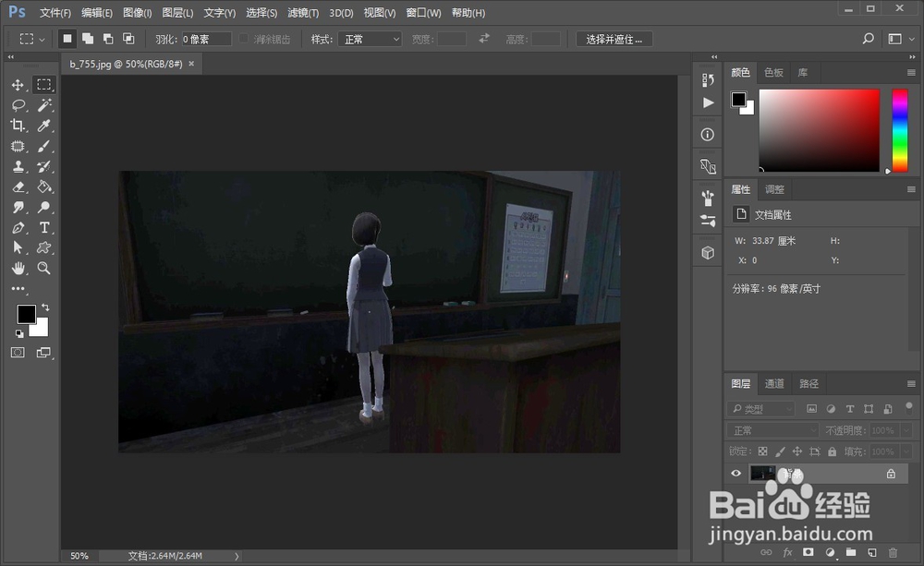
Task: Open the History panel icon
Action: click(708, 80)
